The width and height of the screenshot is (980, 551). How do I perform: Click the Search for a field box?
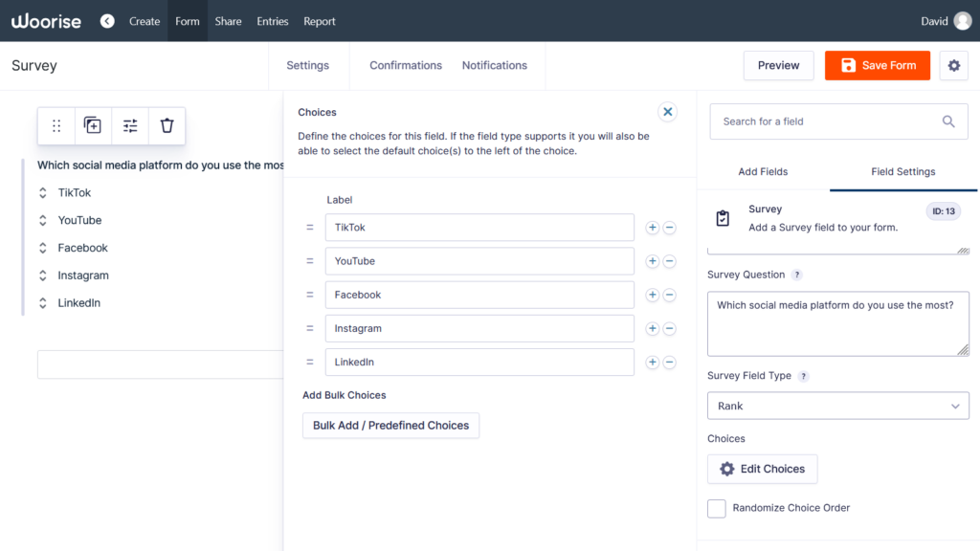pos(828,121)
